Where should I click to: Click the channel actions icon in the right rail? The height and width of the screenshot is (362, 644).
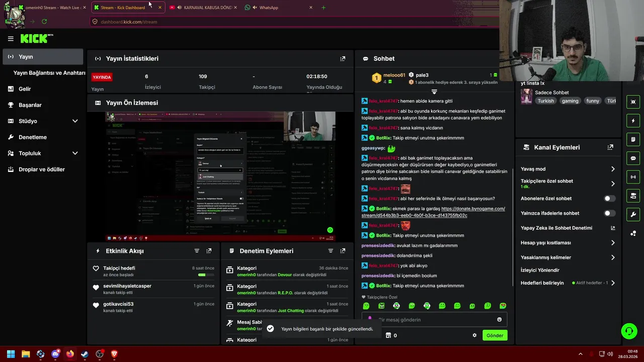pyautogui.click(x=633, y=196)
